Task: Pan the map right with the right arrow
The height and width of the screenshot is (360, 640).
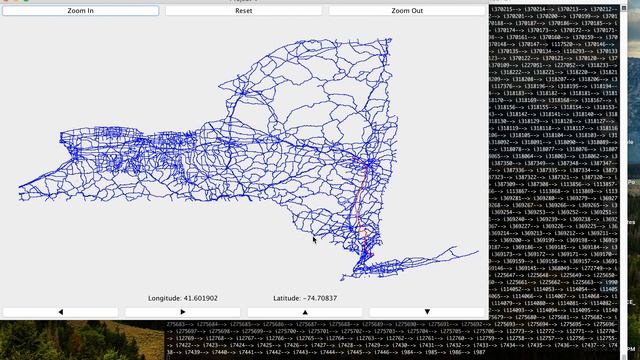Action: point(183,312)
